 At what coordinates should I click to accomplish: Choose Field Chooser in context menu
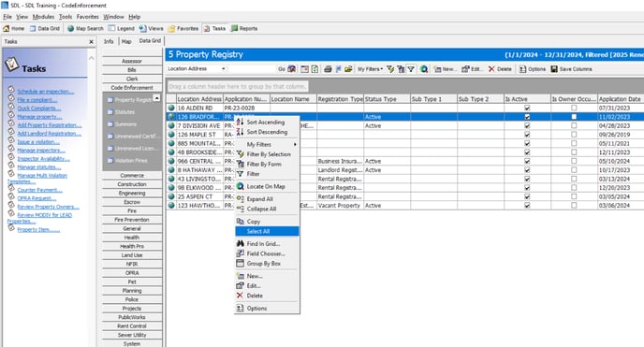tap(267, 253)
